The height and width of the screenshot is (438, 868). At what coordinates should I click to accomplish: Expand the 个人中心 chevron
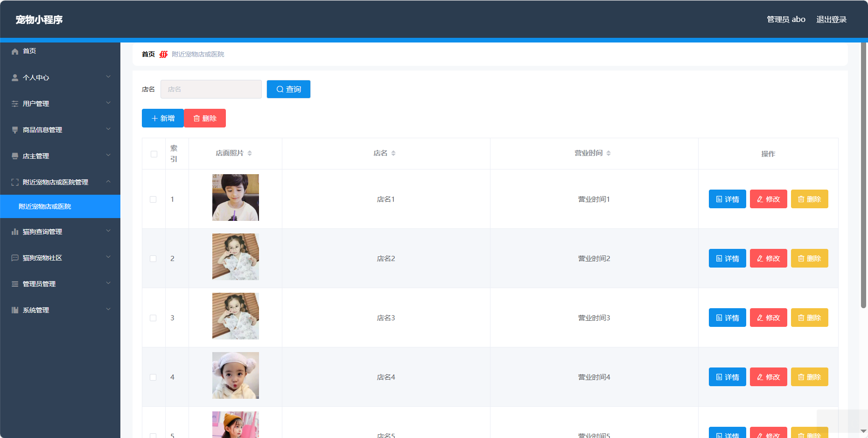[x=108, y=77]
